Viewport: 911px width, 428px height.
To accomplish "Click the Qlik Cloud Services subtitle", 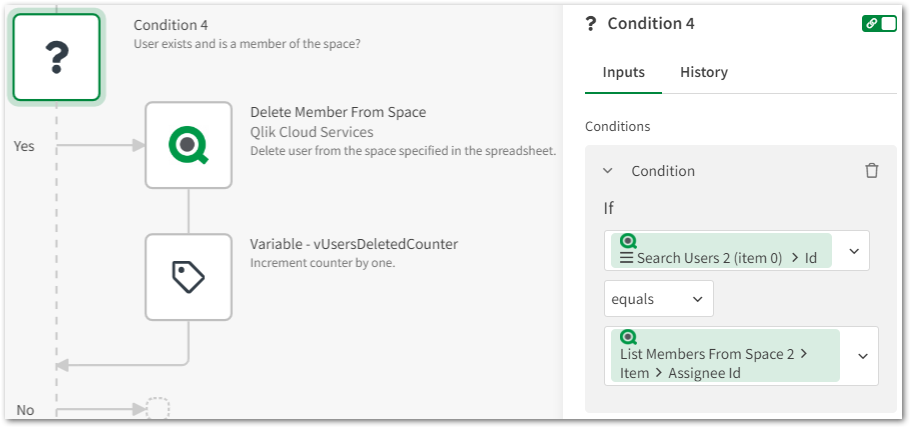I will (x=312, y=132).
